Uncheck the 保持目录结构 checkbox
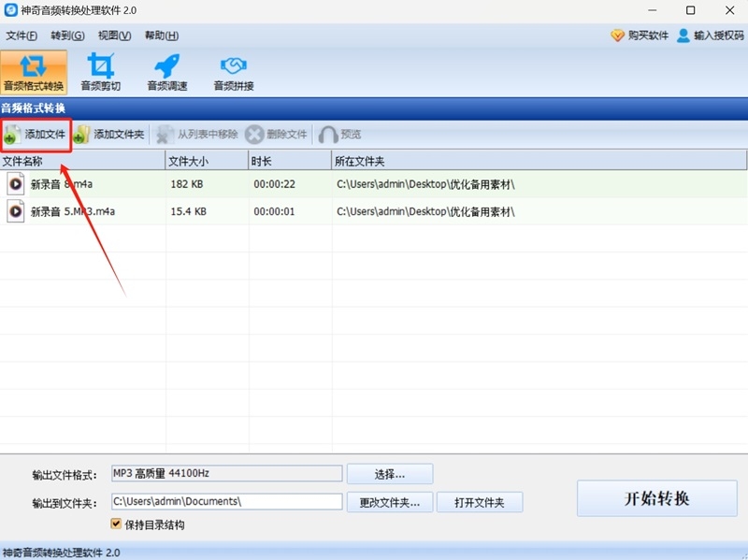 click(116, 524)
